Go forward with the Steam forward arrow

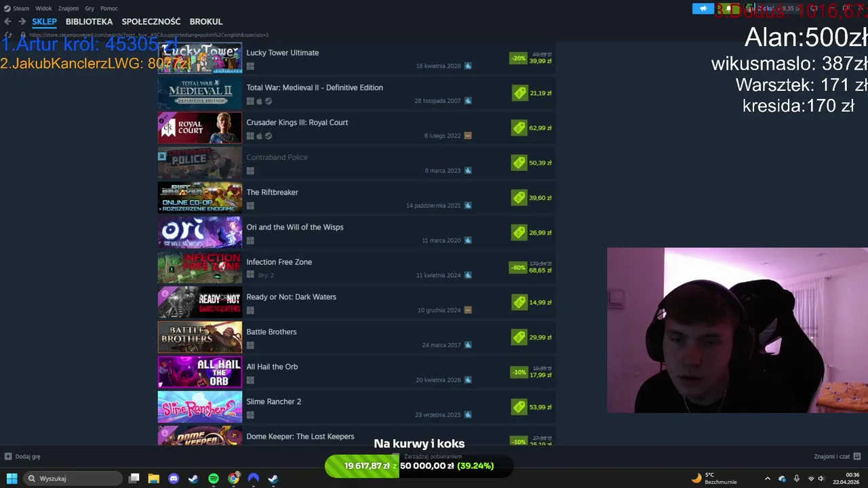point(22,22)
